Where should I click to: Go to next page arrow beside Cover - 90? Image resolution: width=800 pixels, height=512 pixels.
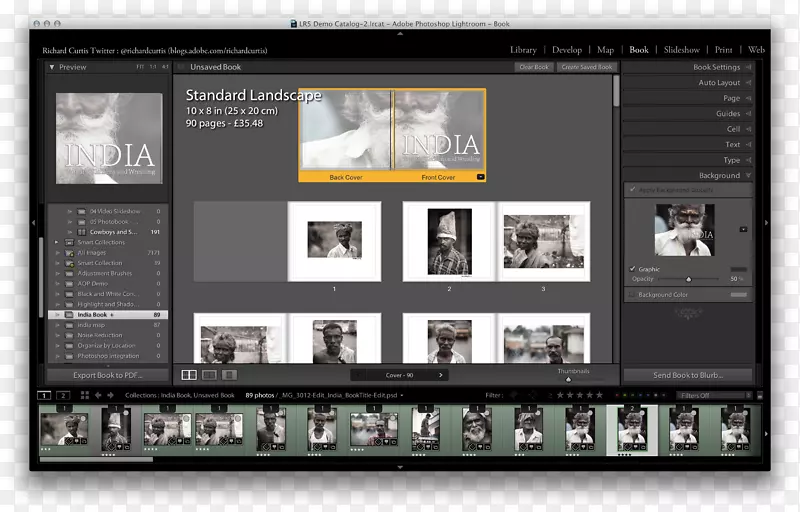441,376
